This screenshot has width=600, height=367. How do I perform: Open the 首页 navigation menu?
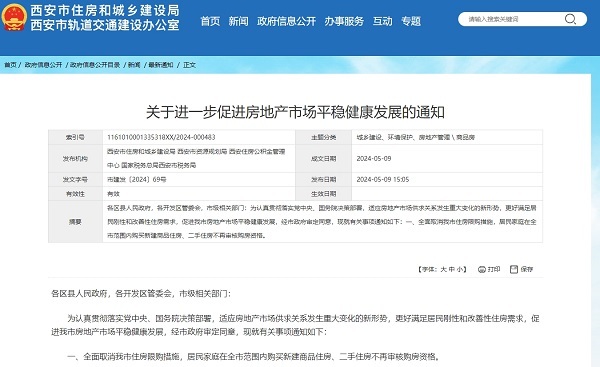[x=210, y=21]
